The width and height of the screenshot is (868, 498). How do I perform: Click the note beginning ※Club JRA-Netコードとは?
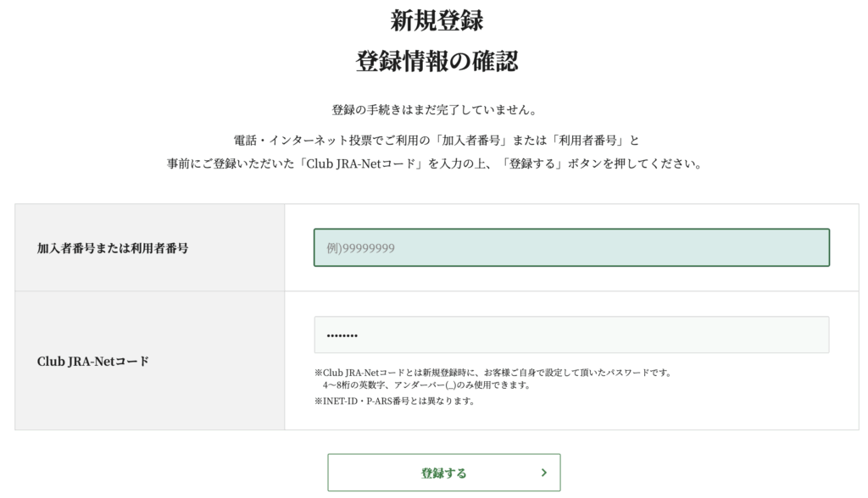(x=492, y=373)
